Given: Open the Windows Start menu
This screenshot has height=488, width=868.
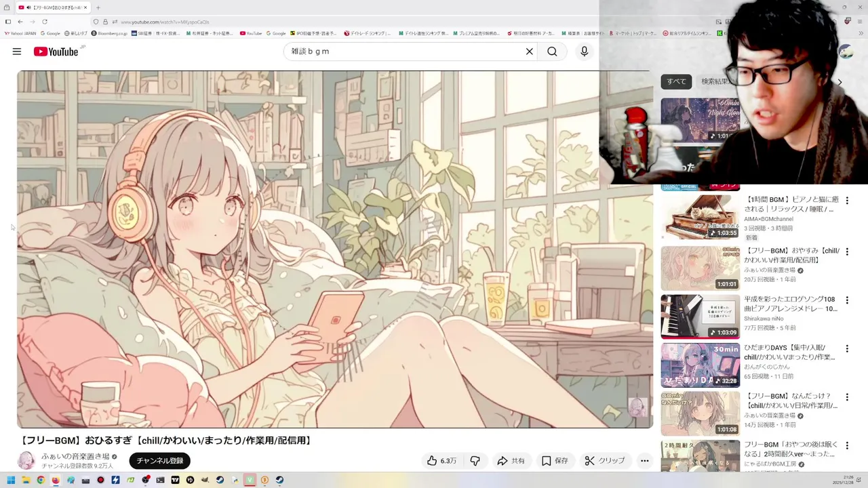Looking at the screenshot, I should pos(11,480).
